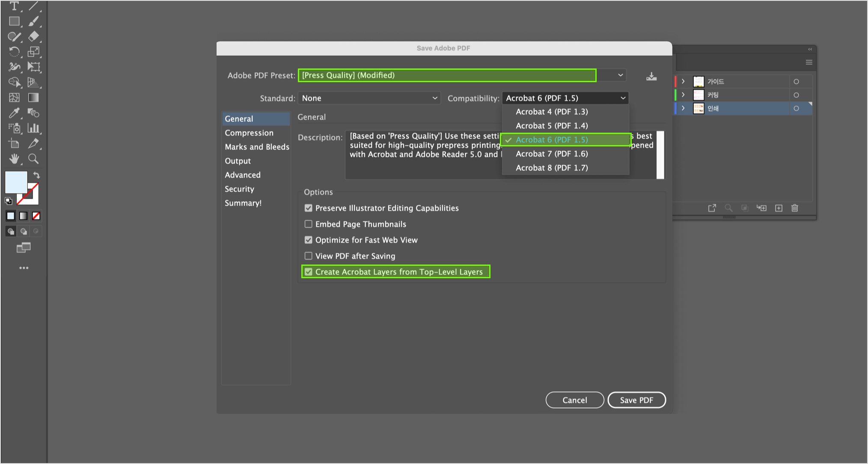Select the Scale tool
868x464 pixels.
coord(33,52)
